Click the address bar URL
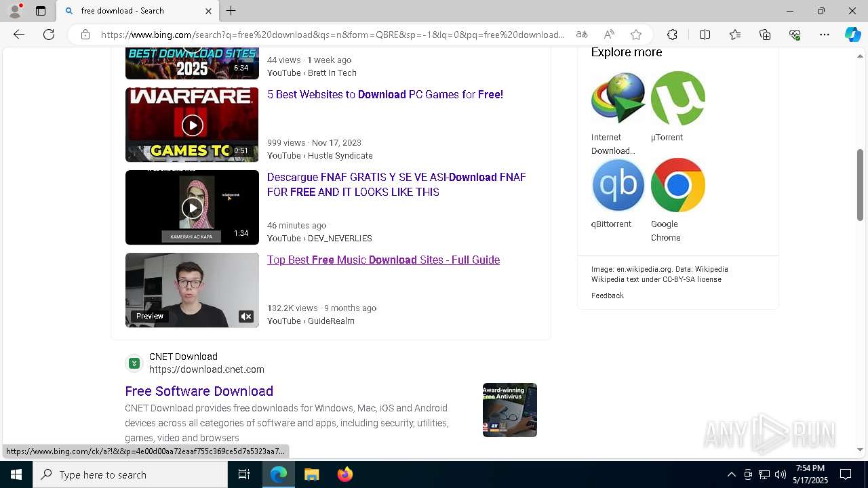Image resolution: width=868 pixels, height=488 pixels. pyautogui.click(x=332, y=35)
